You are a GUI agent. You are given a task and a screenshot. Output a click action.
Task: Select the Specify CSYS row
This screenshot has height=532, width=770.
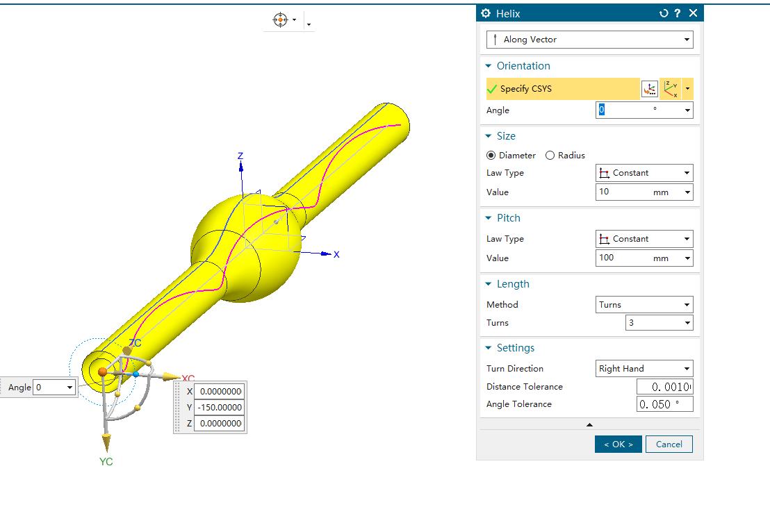(x=563, y=89)
